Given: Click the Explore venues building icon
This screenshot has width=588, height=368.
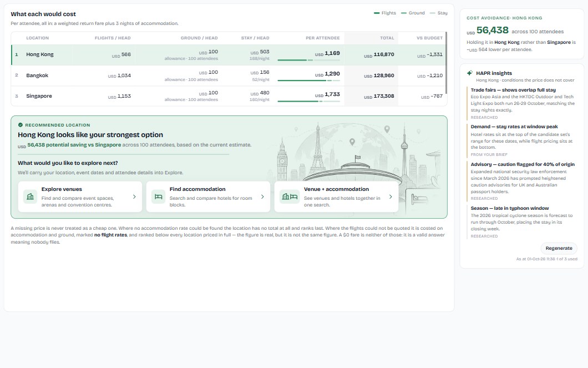Looking at the screenshot, I should [x=30, y=196].
